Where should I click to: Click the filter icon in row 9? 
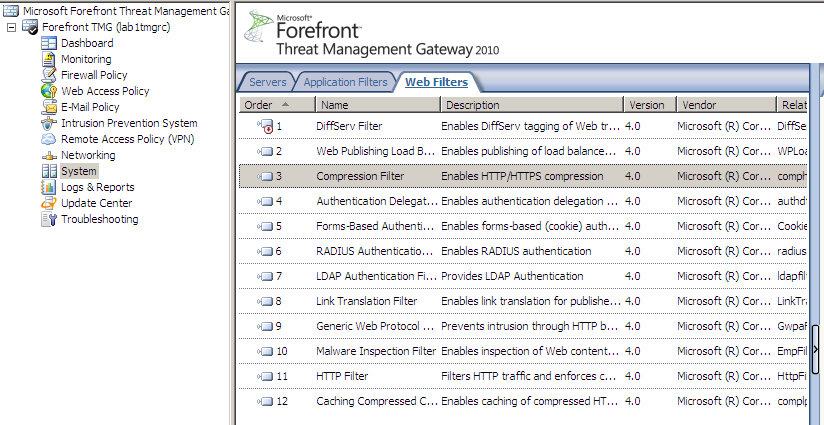pyautogui.click(x=265, y=326)
